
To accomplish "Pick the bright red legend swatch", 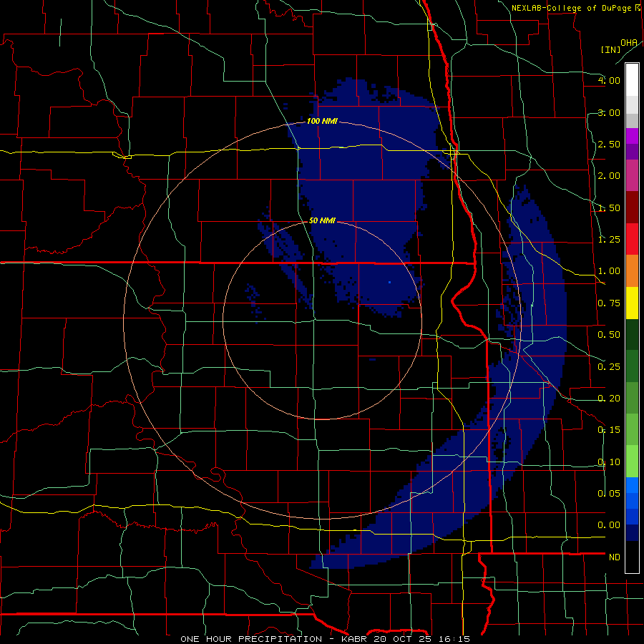I will pyautogui.click(x=632, y=239).
